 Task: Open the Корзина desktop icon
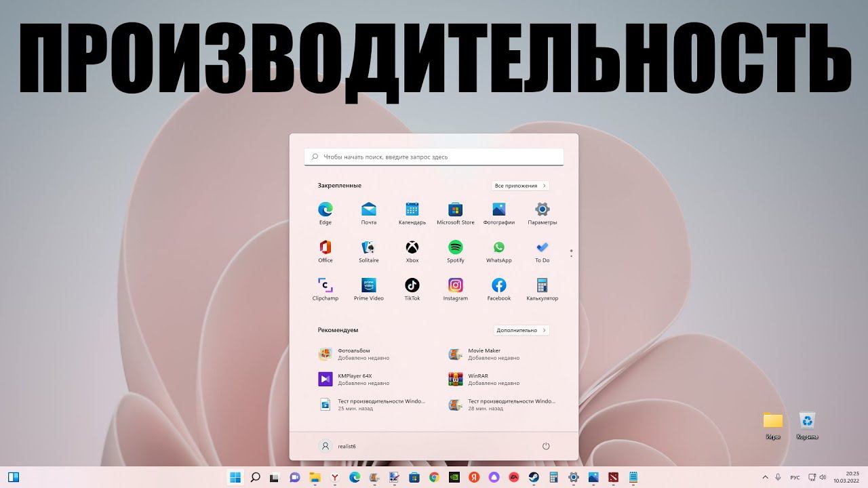[x=807, y=426]
